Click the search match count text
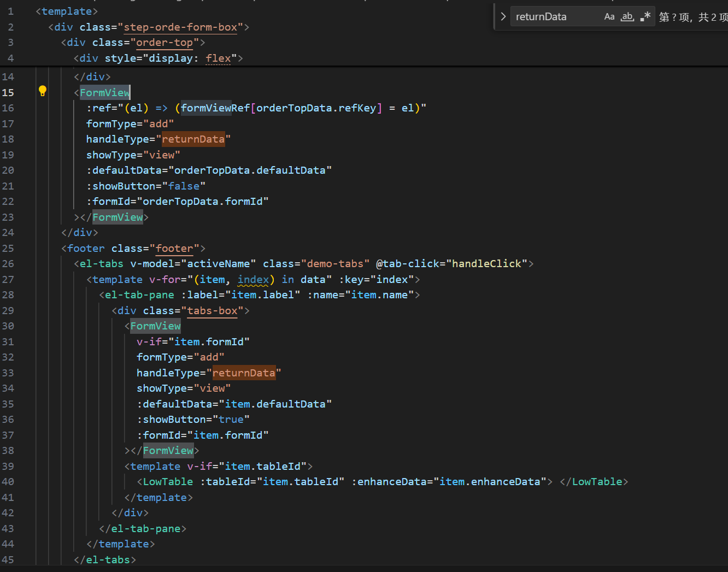This screenshot has width=728, height=572. coord(692,17)
